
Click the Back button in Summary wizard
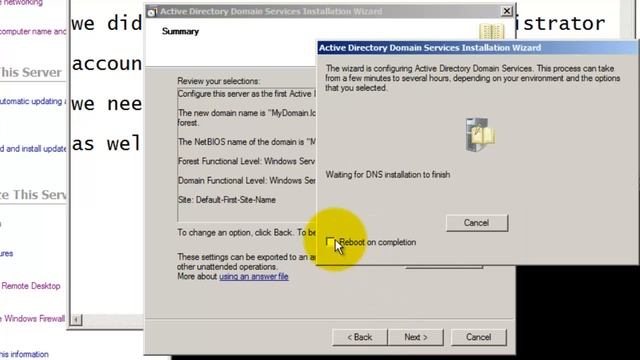[360, 337]
